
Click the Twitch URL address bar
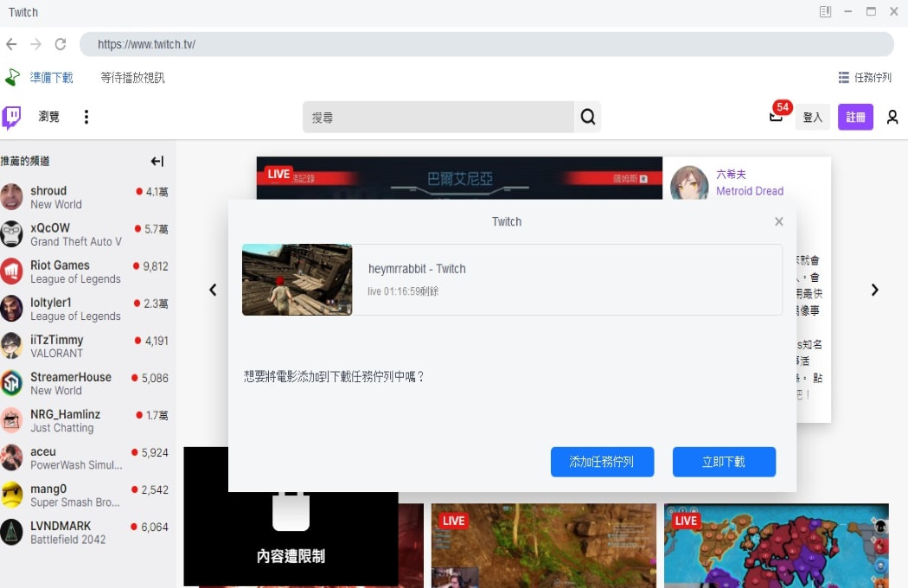point(486,44)
